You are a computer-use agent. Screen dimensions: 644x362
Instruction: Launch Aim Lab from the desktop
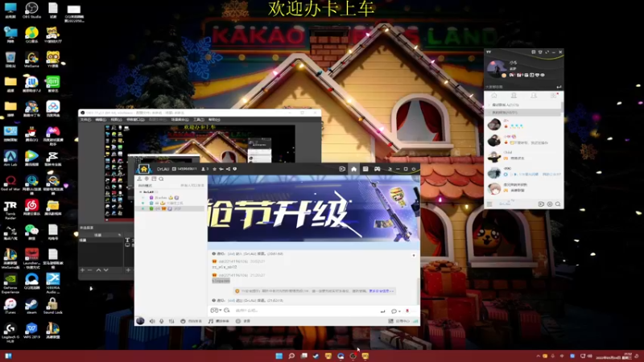click(10, 158)
